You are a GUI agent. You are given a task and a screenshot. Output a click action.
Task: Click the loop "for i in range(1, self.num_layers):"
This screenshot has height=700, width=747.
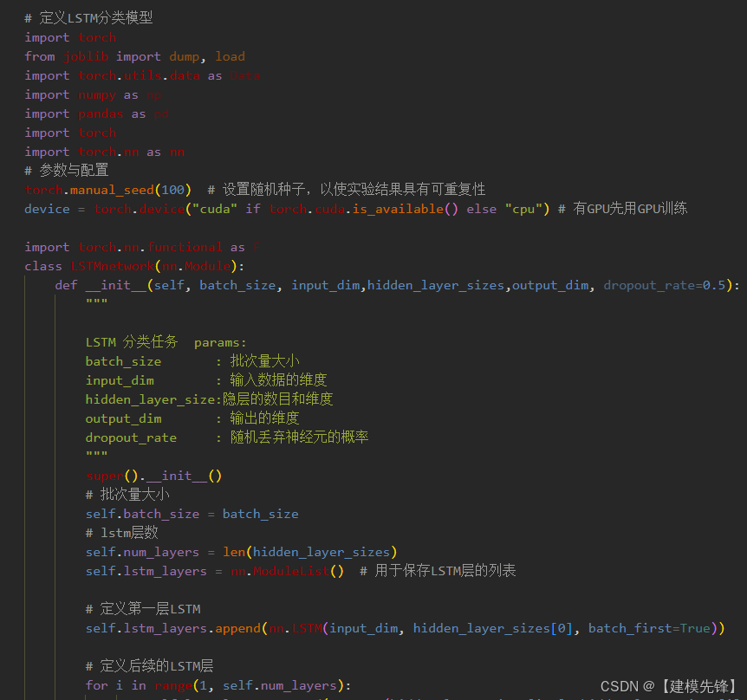[218, 685]
